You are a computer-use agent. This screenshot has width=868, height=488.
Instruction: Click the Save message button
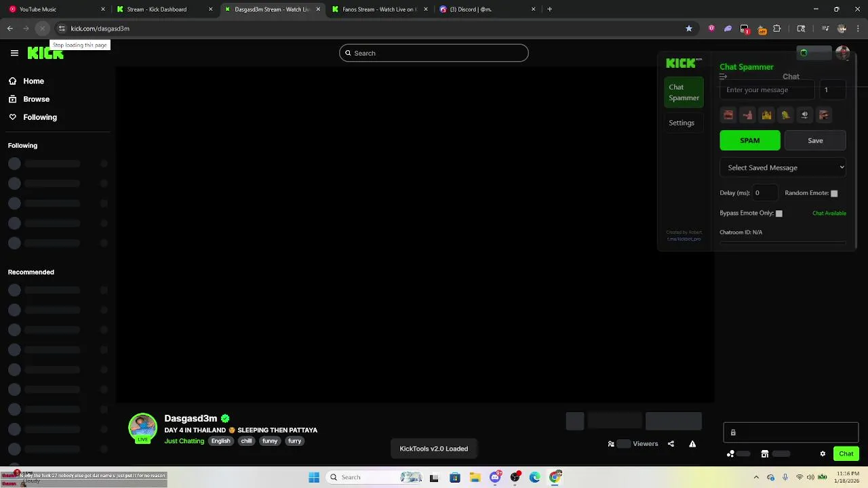815,140
